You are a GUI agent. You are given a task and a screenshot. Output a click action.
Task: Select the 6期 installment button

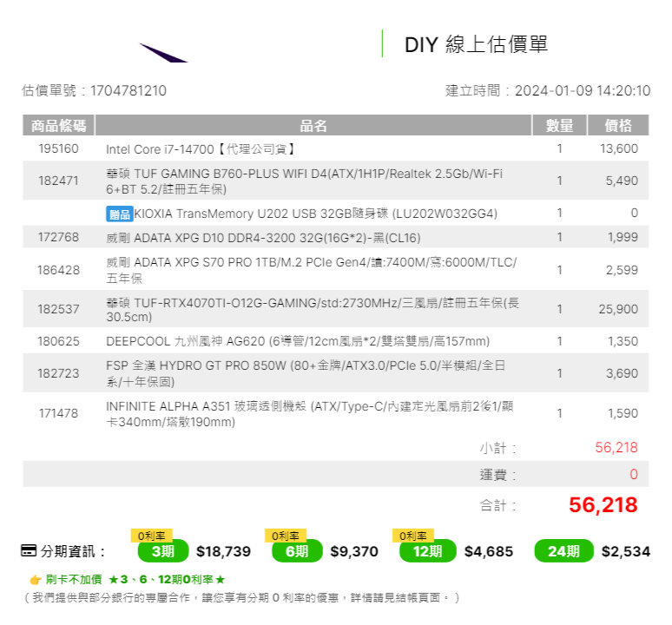click(x=297, y=551)
